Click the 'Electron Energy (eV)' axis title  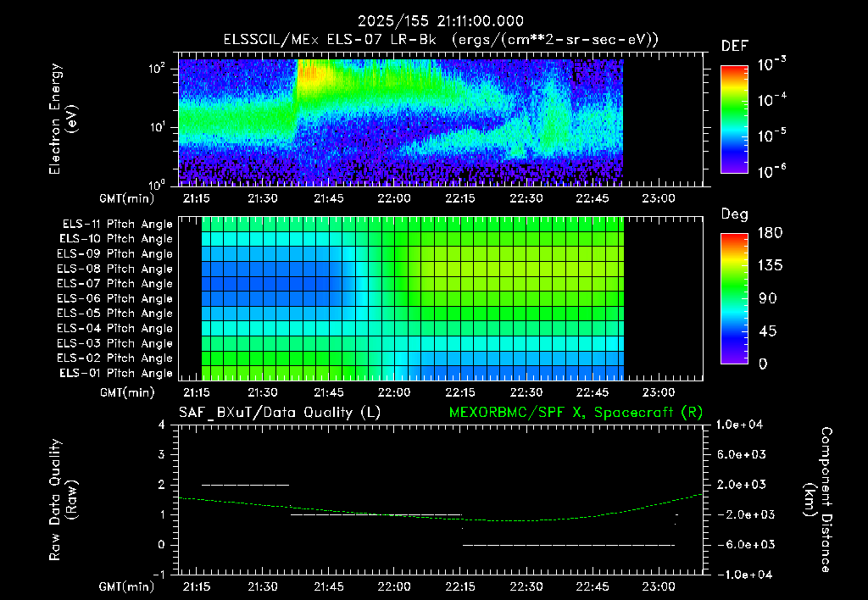62,119
